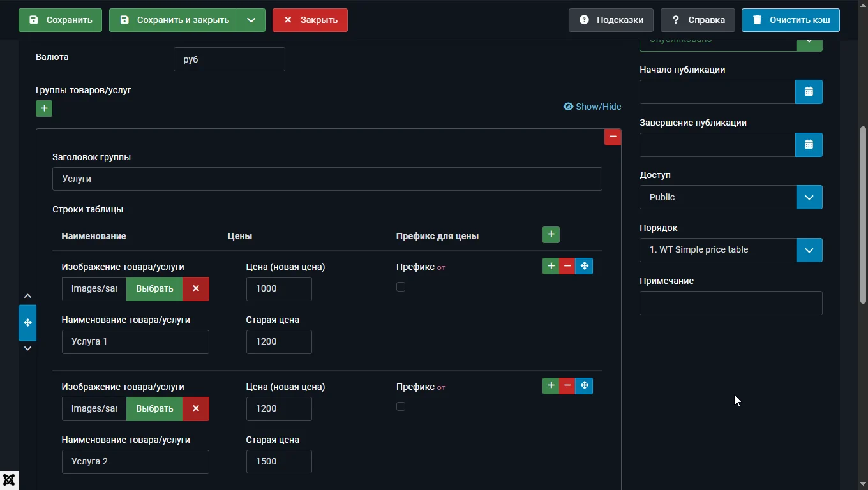Open the Порядок dropdown
This screenshot has height=490, width=868.
pos(731,249)
